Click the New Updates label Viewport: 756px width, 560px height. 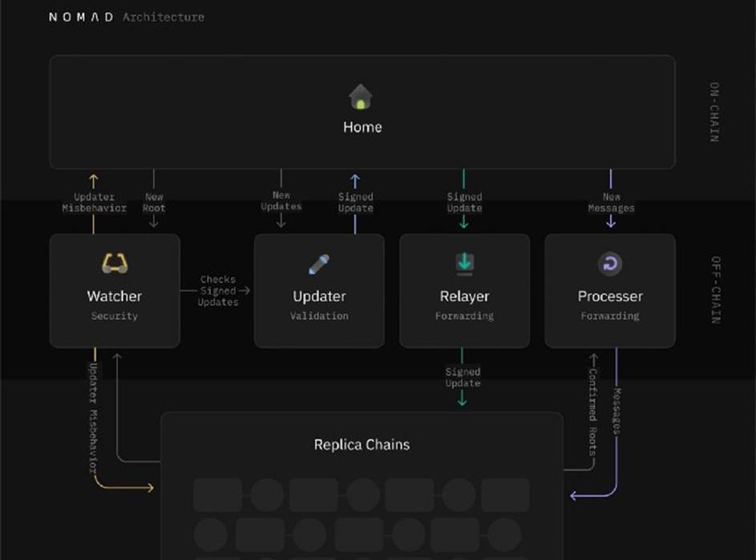[x=281, y=201]
